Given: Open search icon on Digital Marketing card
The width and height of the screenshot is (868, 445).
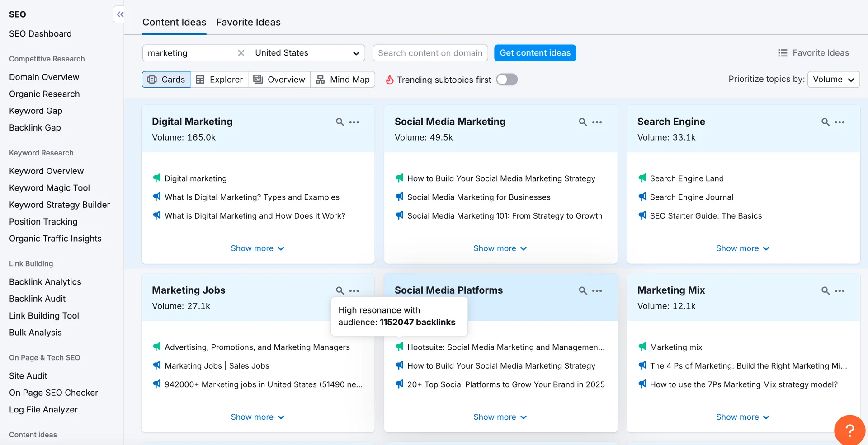Looking at the screenshot, I should click(339, 122).
